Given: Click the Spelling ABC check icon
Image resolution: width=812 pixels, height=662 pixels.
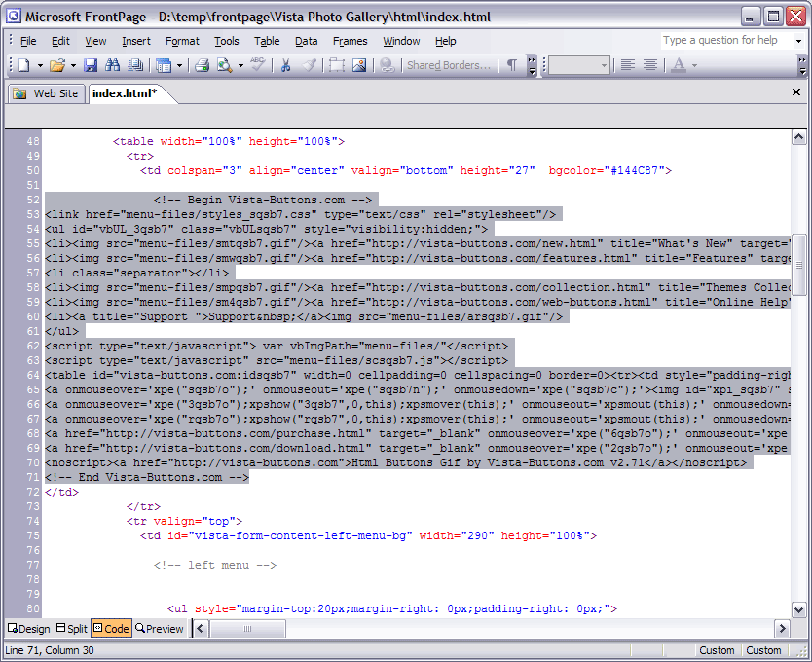Looking at the screenshot, I should point(257,65).
